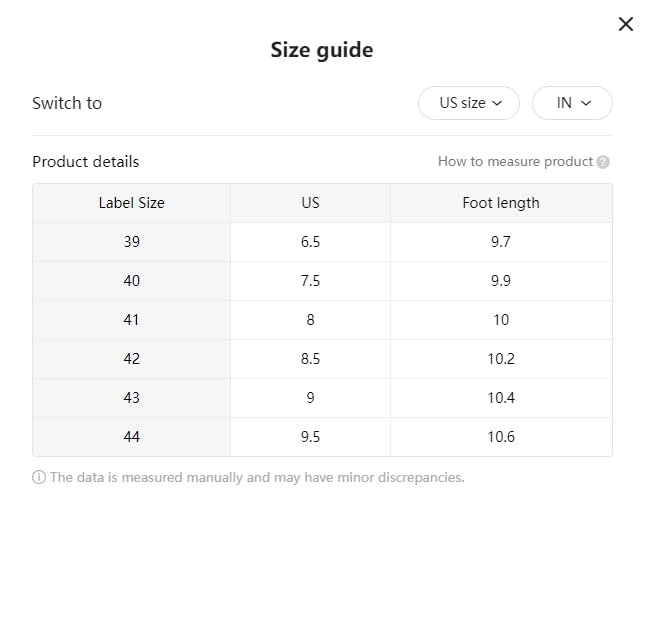Viewport: 647px width, 635px height.
Task: Select label size 43 cell
Action: 131,398
